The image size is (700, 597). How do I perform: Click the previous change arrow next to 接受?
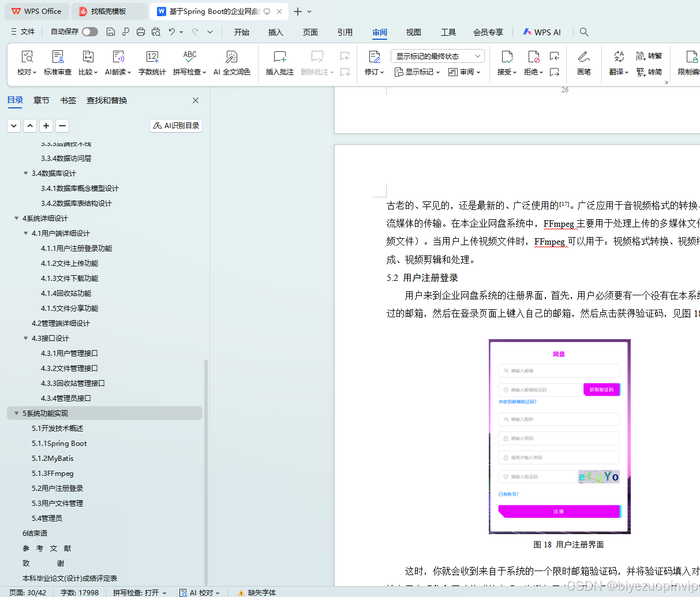click(555, 56)
